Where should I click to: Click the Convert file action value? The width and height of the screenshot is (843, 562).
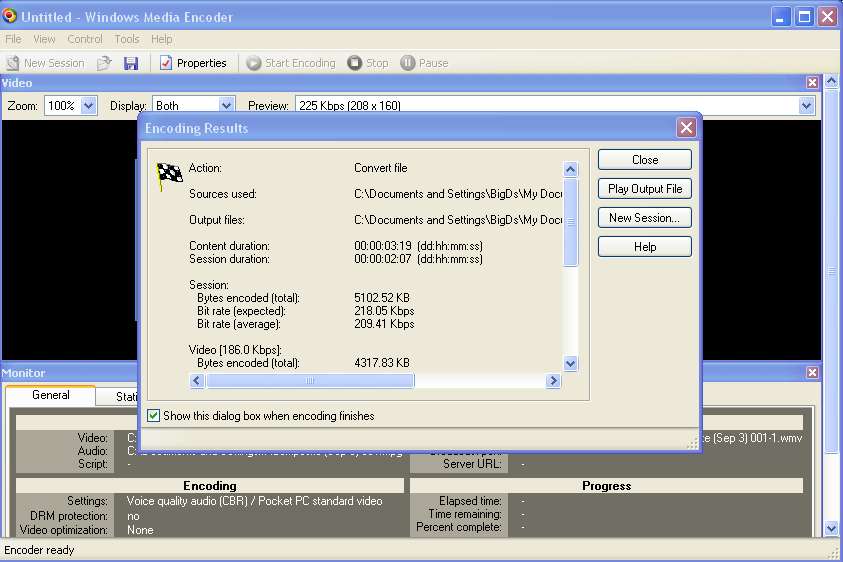(381, 168)
